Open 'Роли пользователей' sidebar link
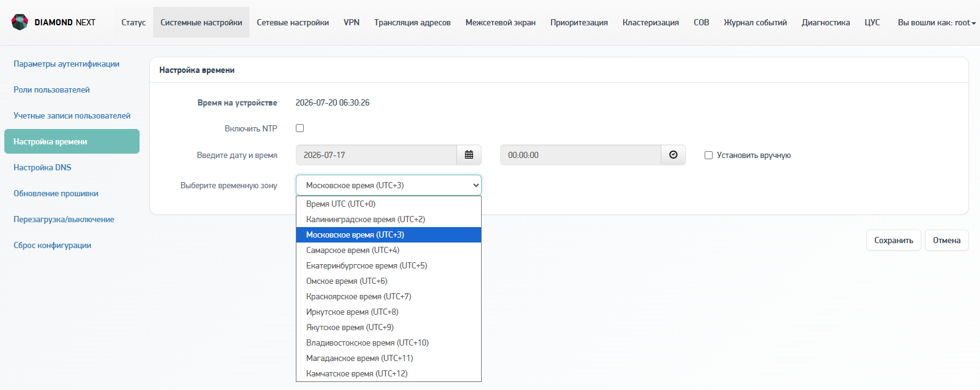980x390 pixels. pyautogui.click(x=52, y=89)
